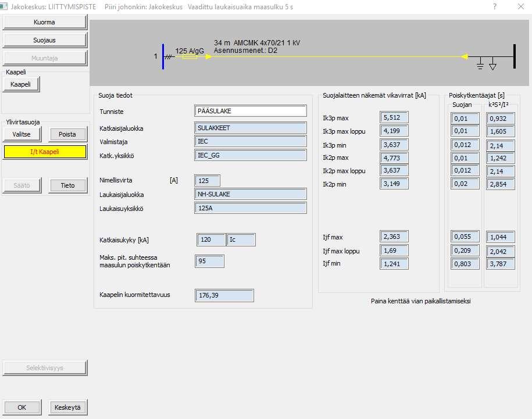Image resolution: width=532 pixels, height=419 pixels.
Task: Click Suojan time field for Ik3p max
Action: point(465,119)
